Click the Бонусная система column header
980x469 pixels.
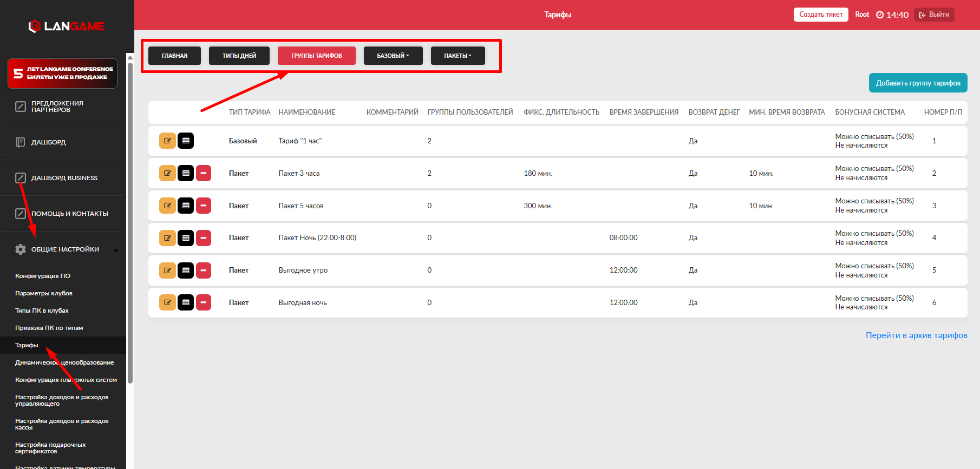coord(870,112)
